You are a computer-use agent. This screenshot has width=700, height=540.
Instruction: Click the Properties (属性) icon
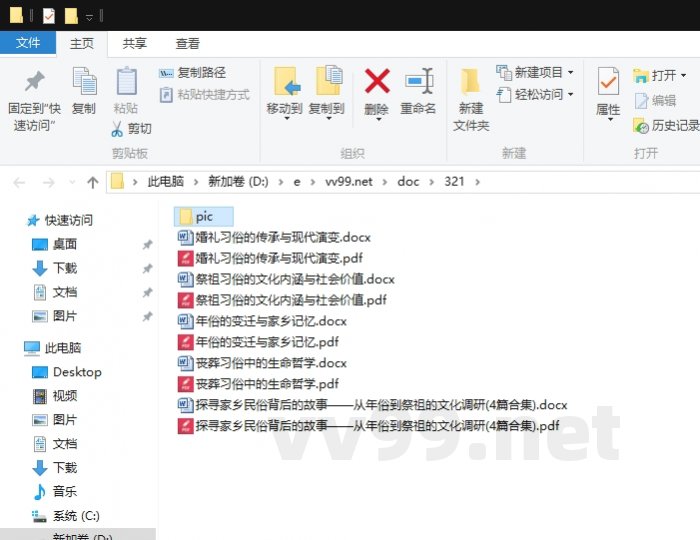coord(608,82)
